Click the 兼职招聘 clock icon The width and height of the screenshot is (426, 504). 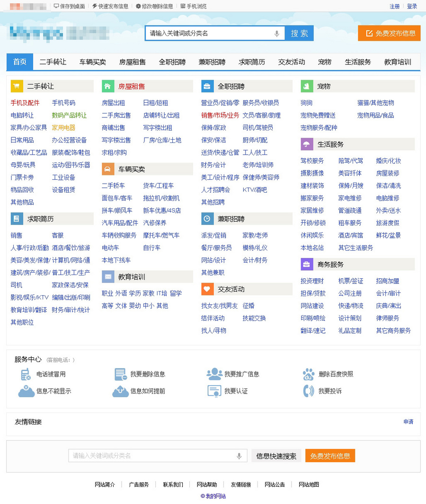coord(207,219)
